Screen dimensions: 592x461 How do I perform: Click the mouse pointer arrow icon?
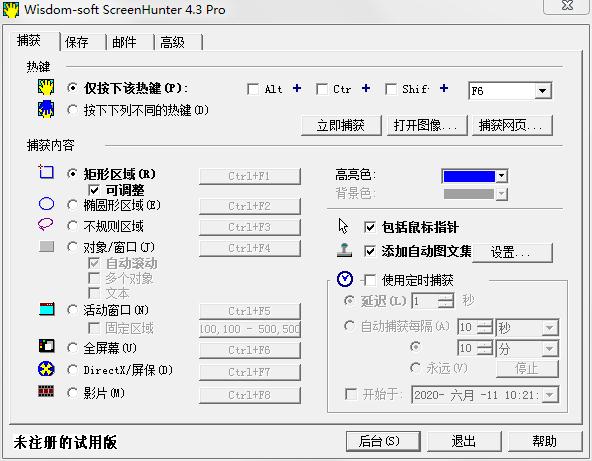(343, 226)
